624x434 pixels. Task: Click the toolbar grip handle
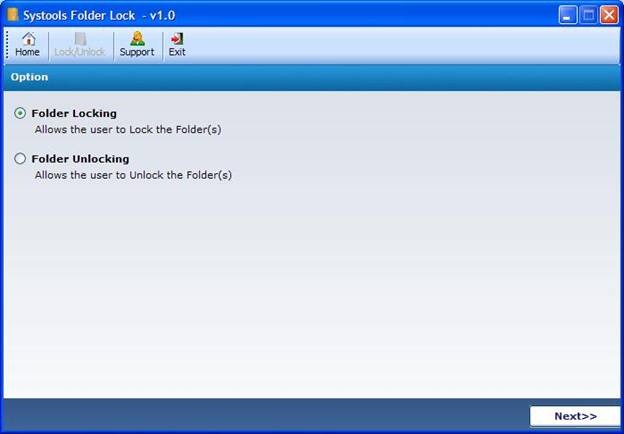(7, 45)
